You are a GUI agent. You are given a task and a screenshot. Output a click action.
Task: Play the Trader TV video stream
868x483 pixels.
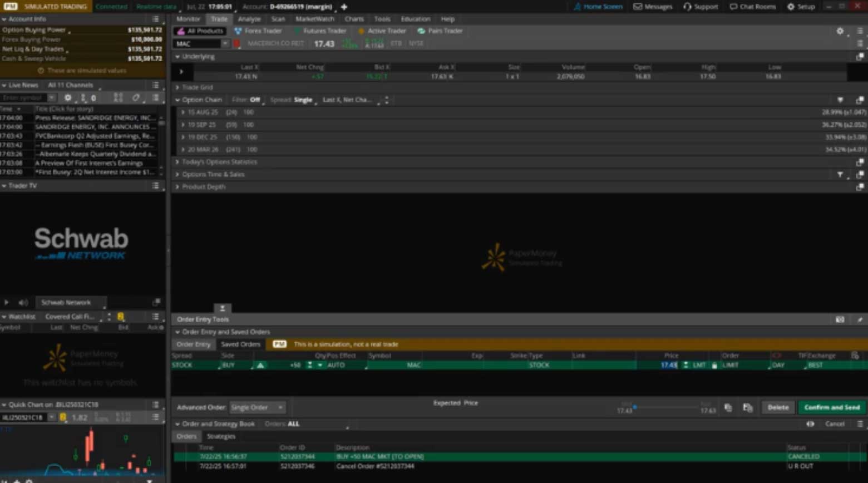point(7,303)
